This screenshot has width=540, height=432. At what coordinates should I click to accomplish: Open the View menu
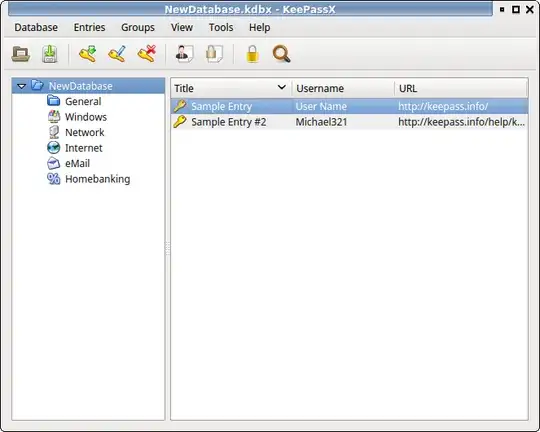pyautogui.click(x=182, y=27)
